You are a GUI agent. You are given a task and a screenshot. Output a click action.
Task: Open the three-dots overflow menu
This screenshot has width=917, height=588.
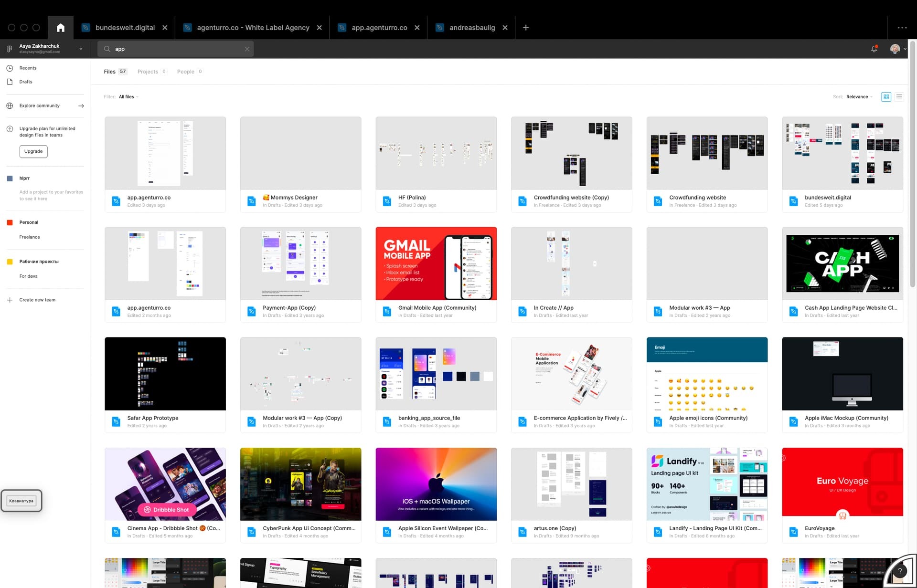click(x=902, y=28)
